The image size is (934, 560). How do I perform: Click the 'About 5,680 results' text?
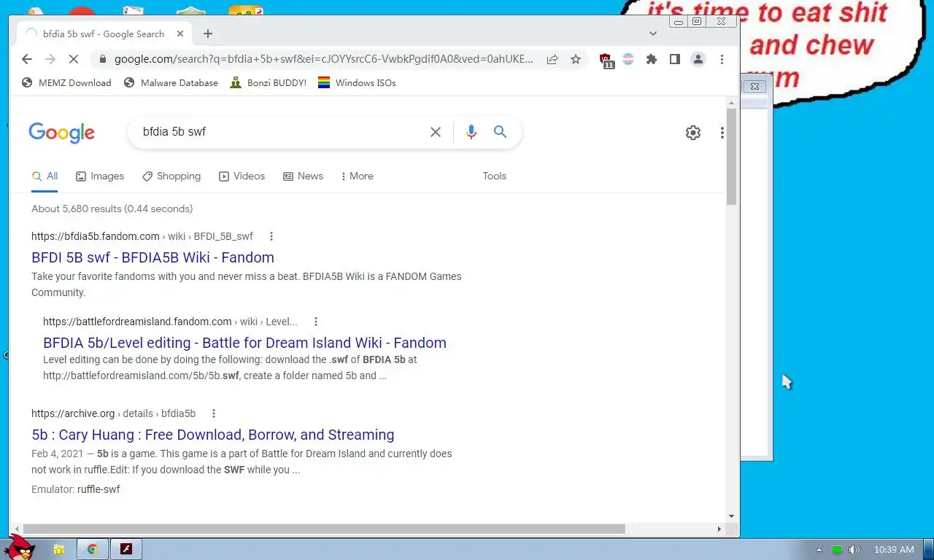point(112,209)
